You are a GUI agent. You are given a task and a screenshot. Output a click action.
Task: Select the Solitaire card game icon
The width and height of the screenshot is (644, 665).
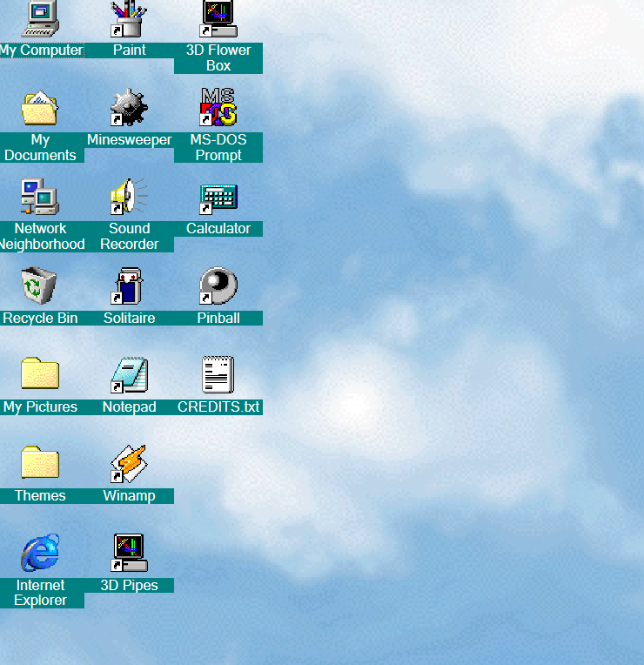129,285
